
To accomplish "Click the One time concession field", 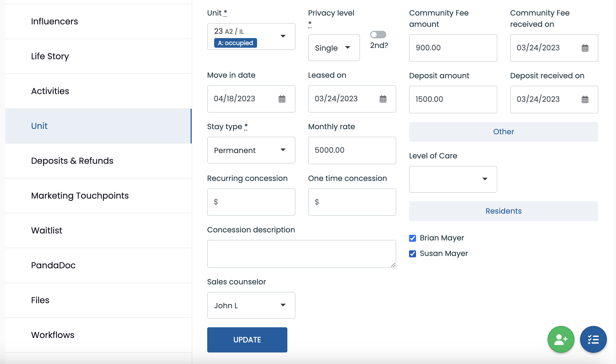I will [352, 202].
